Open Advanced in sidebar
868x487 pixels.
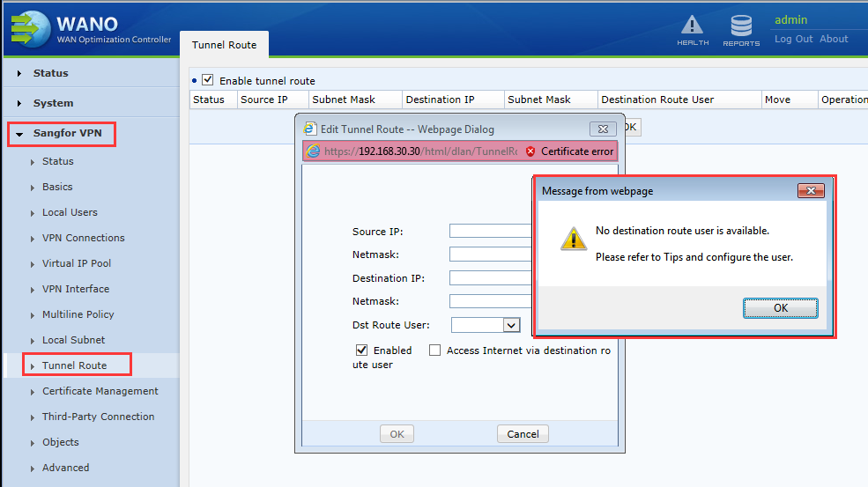pos(65,467)
